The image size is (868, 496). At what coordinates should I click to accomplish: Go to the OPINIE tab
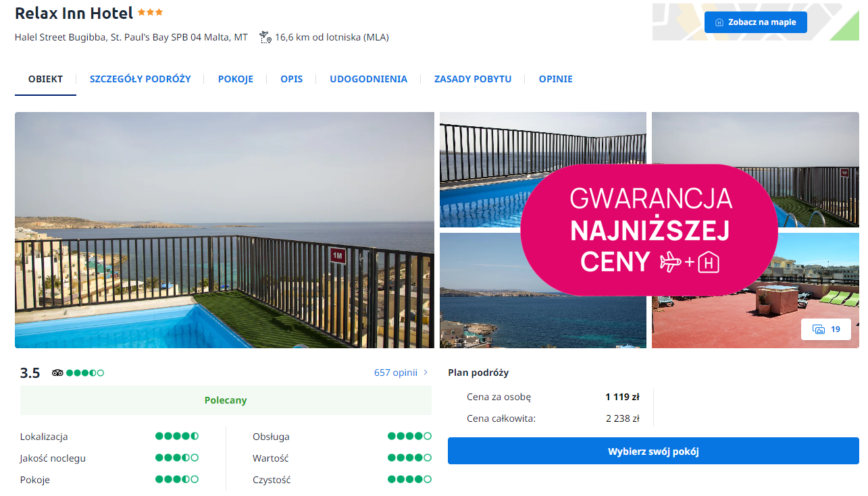point(555,79)
